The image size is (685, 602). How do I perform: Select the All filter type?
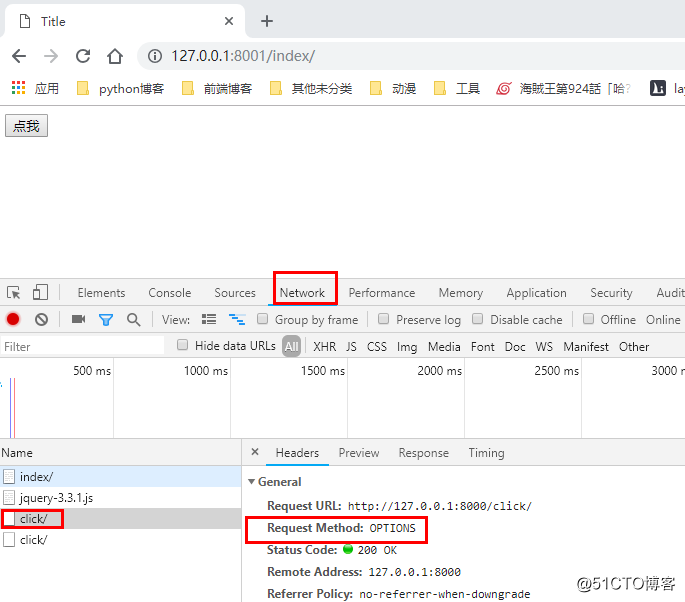[x=291, y=346]
